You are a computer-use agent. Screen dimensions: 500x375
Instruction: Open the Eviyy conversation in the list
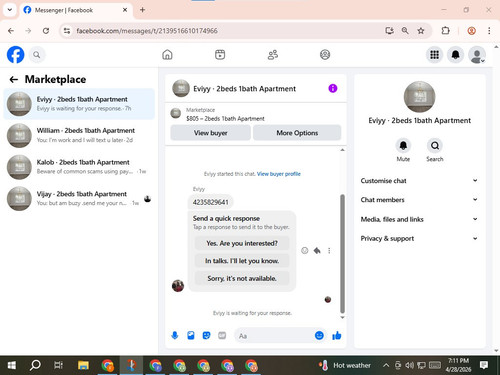click(x=79, y=104)
